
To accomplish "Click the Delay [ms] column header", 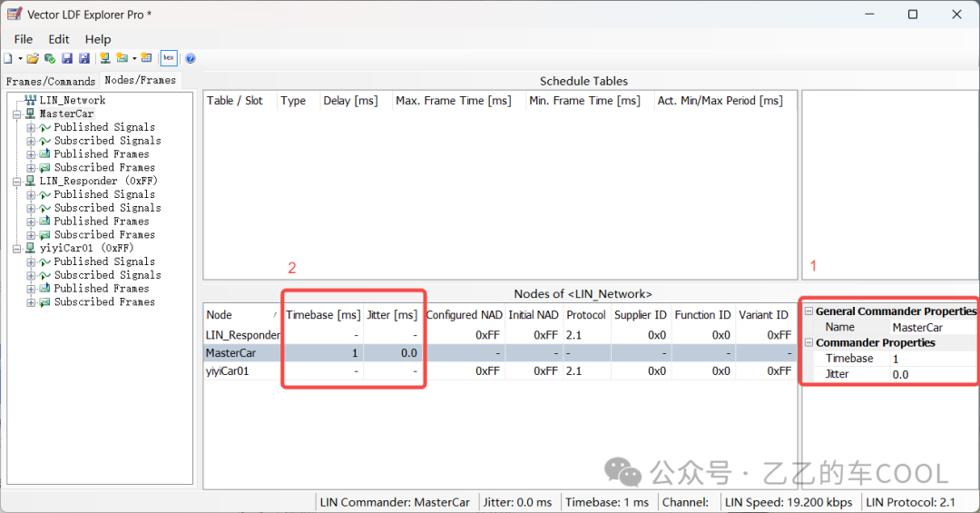I will coord(356,101).
